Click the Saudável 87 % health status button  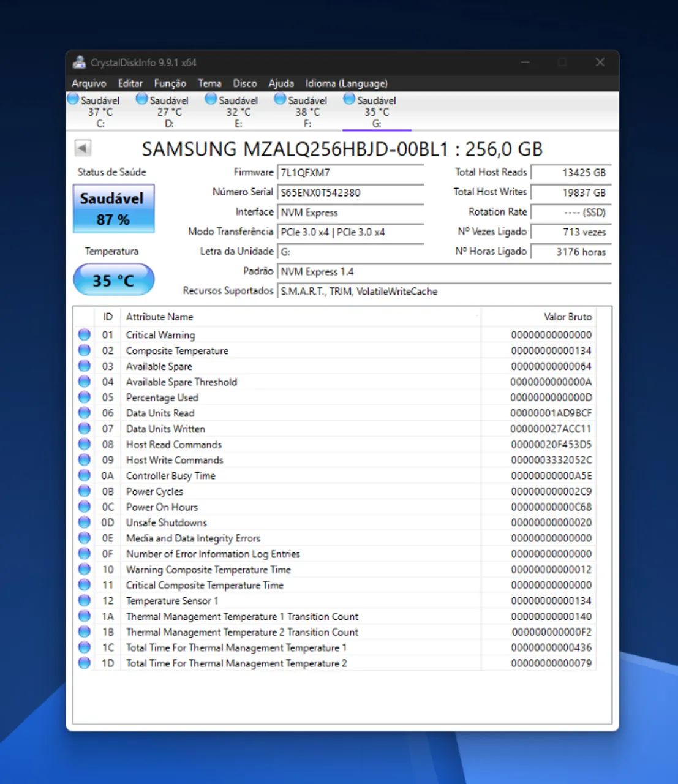[113, 208]
